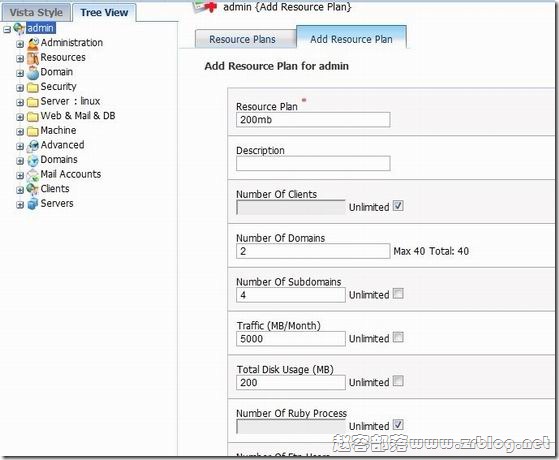Click the Security folder icon

click(x=33, y=87)
